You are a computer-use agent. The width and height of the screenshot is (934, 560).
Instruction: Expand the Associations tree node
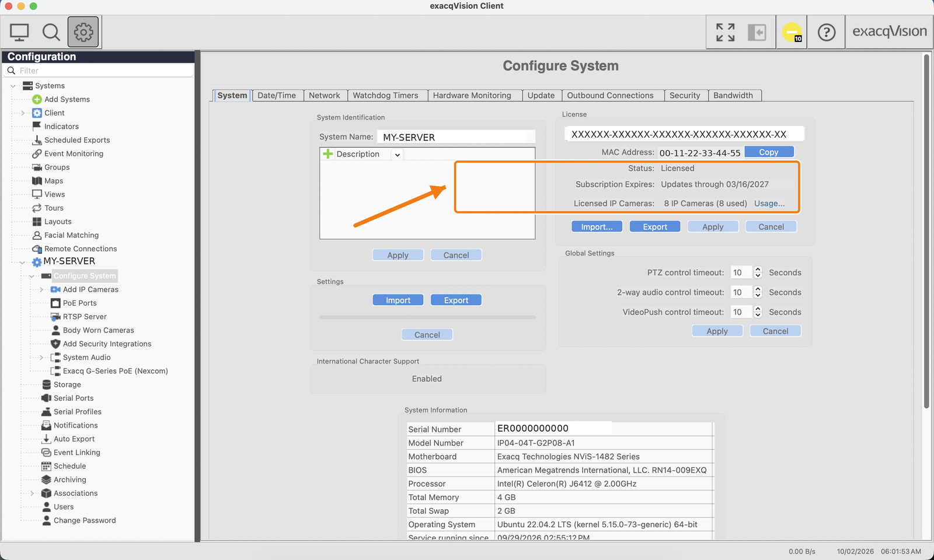point(32,494)
